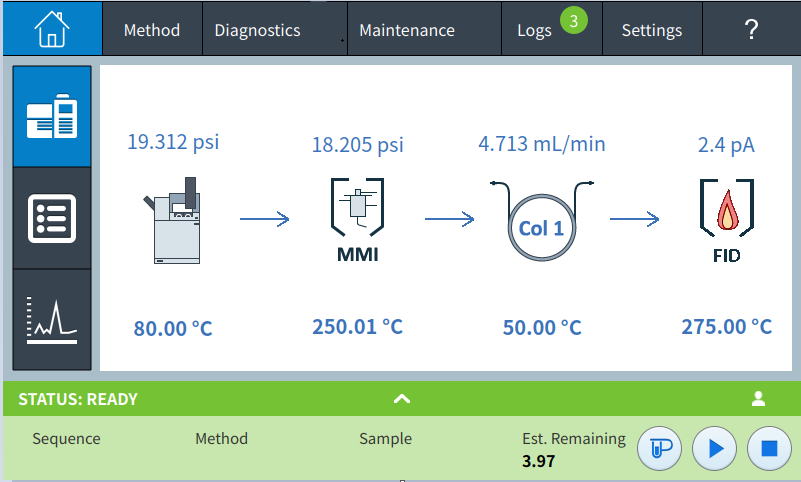Viewport: 801px width, 482px height.
Task: Select the GC oven instrument icon
Action: click(174, 221)
